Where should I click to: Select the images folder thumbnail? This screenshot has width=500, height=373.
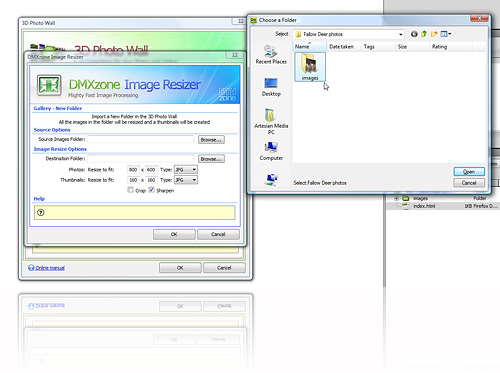coord(310,67)
